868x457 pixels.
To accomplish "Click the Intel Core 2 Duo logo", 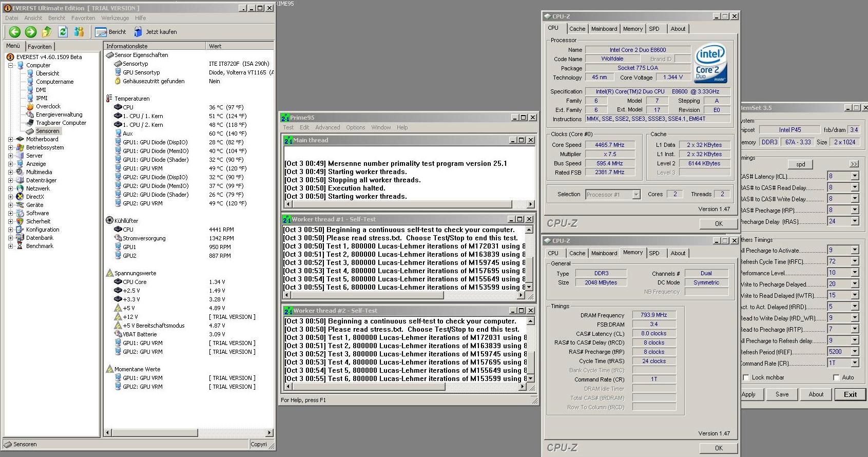I will 711,64.
